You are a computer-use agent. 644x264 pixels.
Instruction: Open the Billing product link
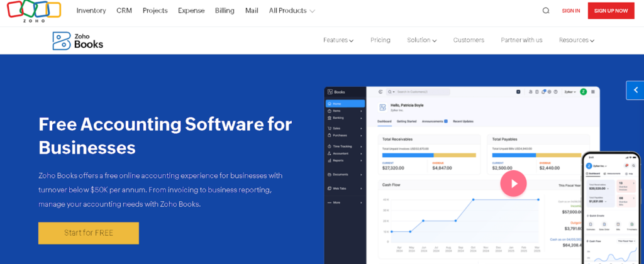(x=225, y=11)
